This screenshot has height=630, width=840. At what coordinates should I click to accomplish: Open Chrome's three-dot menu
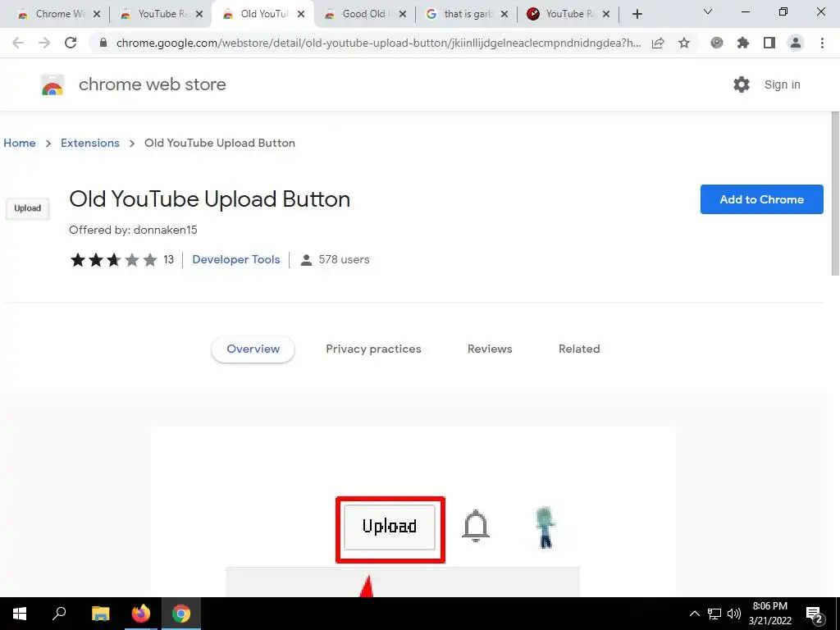click(x=822, y=43)
